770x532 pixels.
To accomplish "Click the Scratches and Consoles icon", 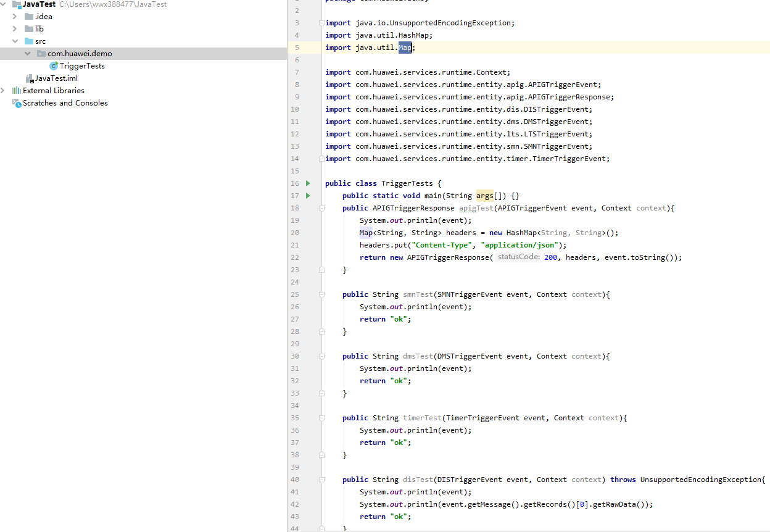I will (17, 103).
